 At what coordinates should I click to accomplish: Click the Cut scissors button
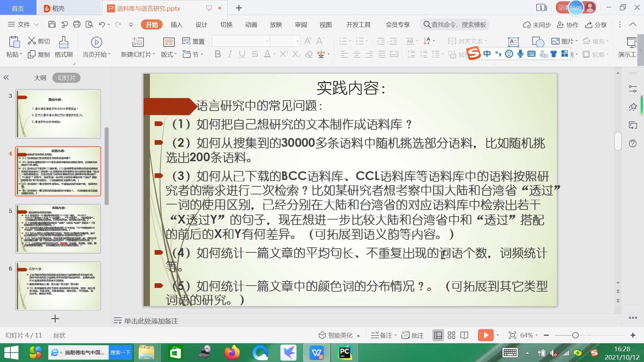coord(39,41)
